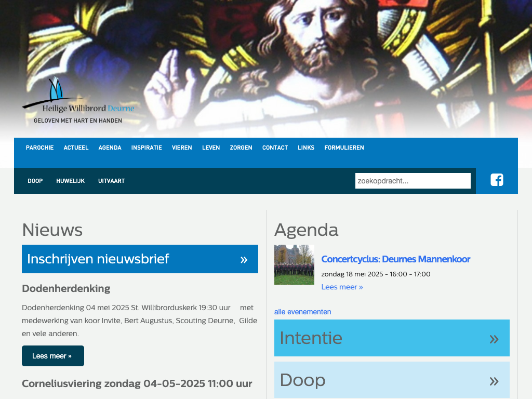Open the Facebook page icon

tap(497, 180)
